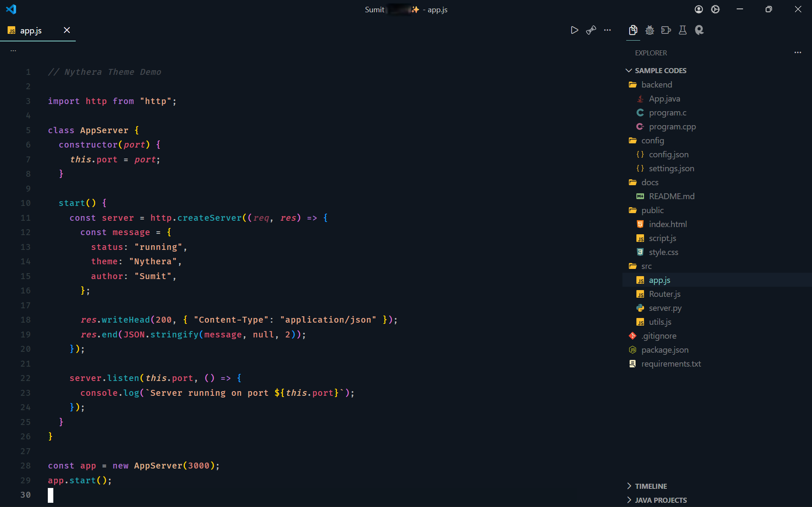Run the code with play icon

tap(574, 30)
